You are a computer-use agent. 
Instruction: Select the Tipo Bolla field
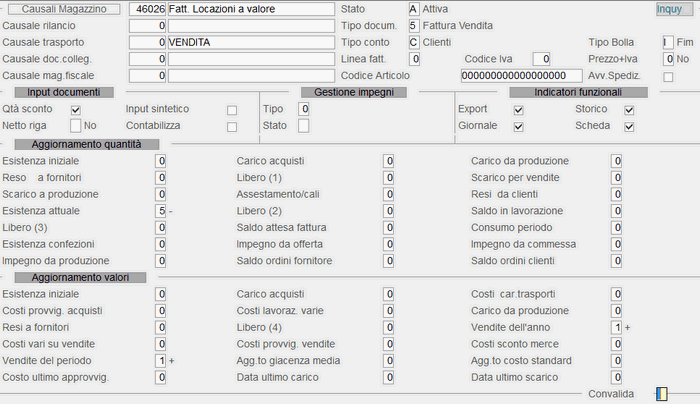tap(668, 42)
